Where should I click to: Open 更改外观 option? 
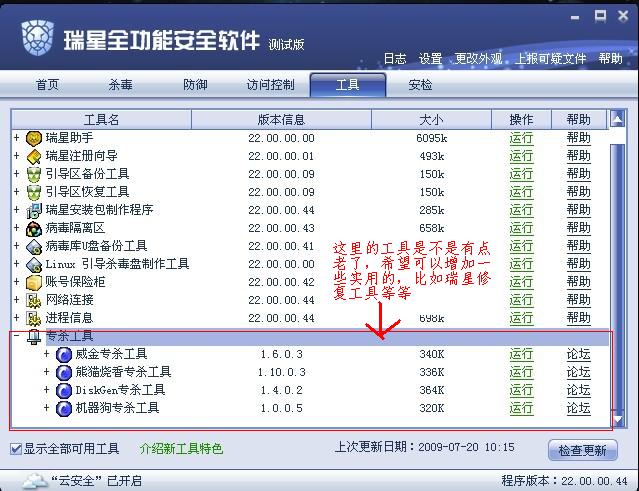pos(478,59)
